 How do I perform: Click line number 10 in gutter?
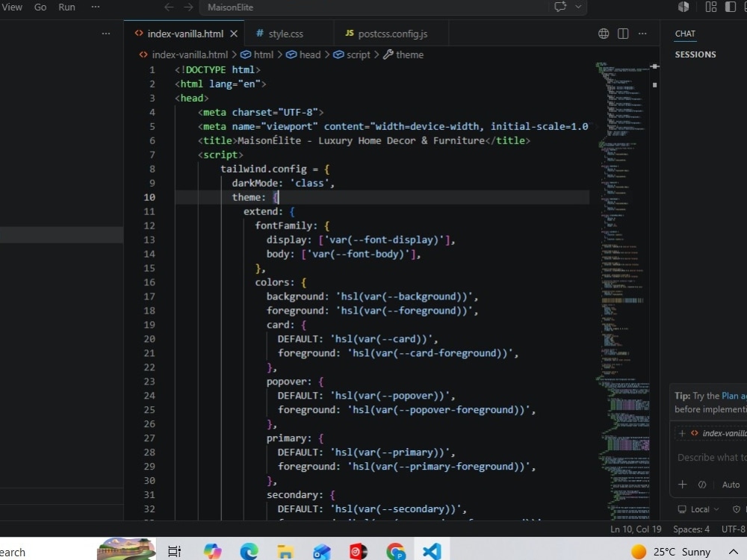[x=149, y=197]
